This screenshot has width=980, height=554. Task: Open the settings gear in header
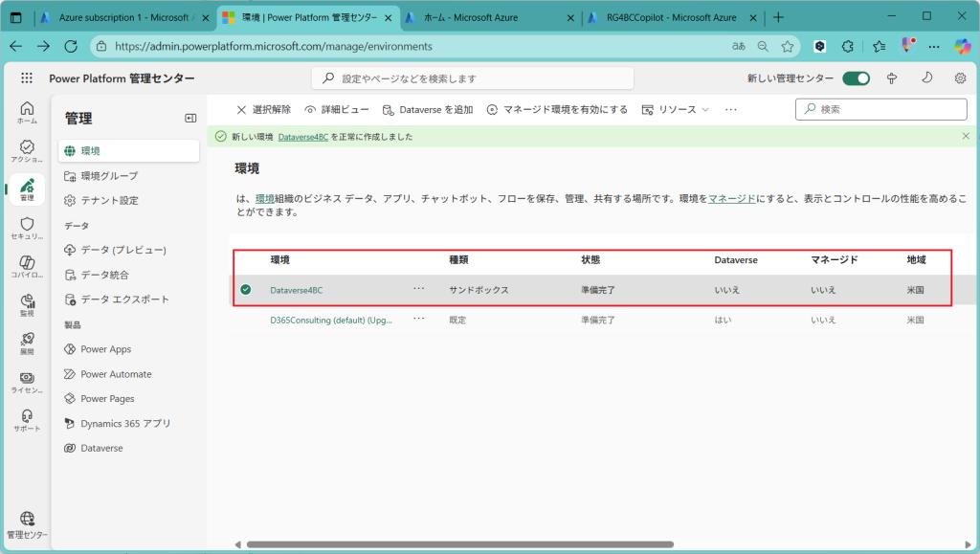click(x=960, y=78)
